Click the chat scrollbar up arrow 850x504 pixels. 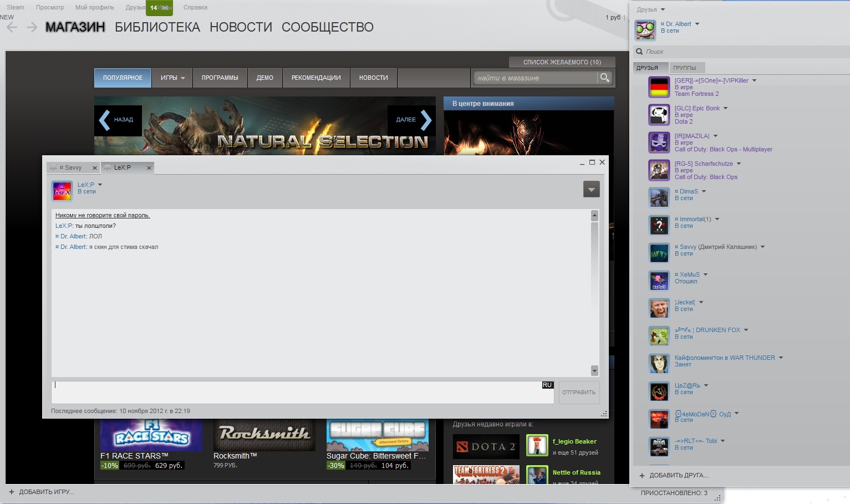(x=595, y=215)
